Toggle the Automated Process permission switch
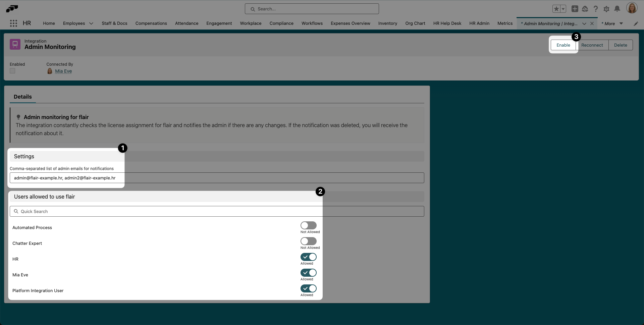Screen dimensions: 644x325 point(308,225)
